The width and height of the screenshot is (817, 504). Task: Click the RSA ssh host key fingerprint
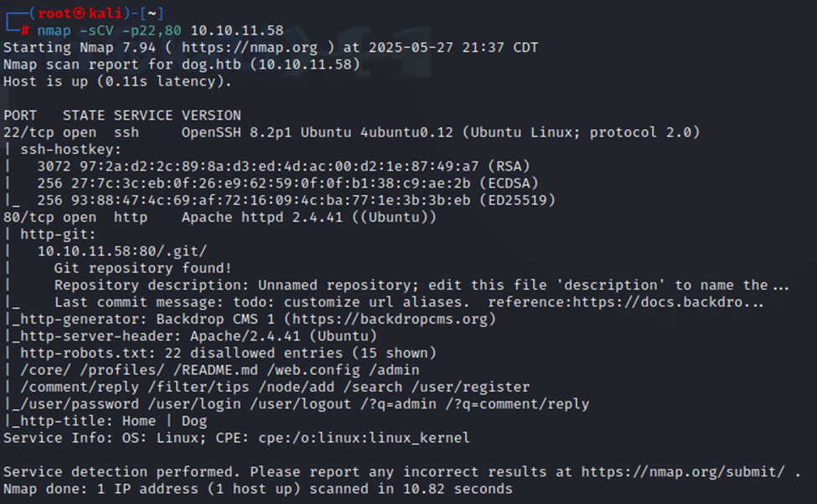click(257, 167)
